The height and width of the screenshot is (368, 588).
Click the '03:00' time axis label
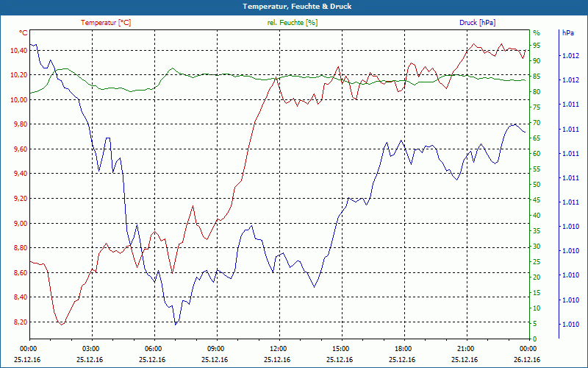point(90,349)
